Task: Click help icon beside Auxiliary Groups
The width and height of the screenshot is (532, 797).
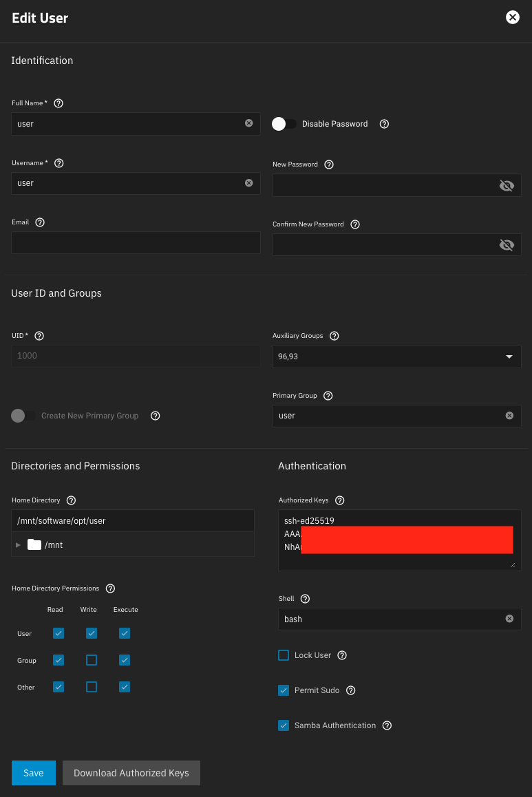Action: point(334,336)
